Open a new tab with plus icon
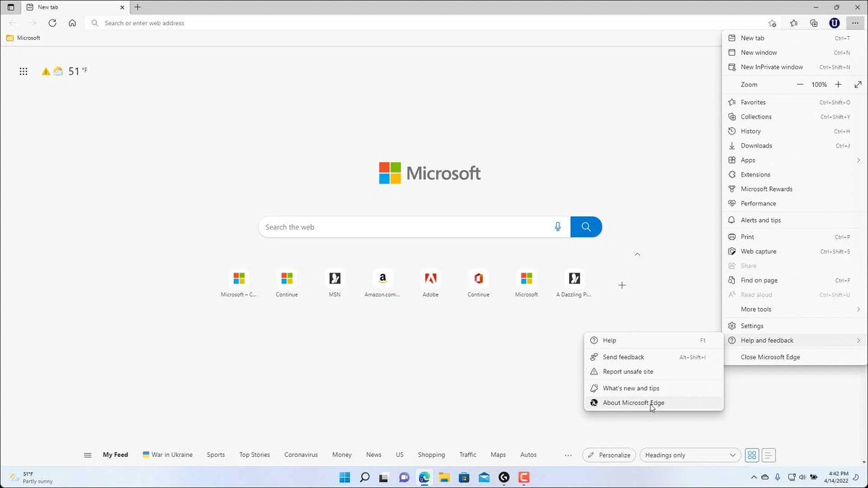This screenshot has height=488, width=868. pos(137,7)
